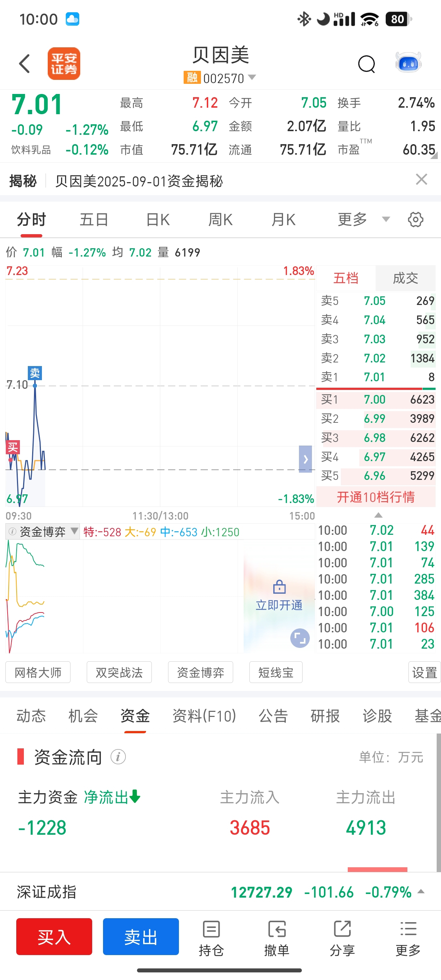
Task: Tap the 买 marker on chart
Action: click(13, 447)
